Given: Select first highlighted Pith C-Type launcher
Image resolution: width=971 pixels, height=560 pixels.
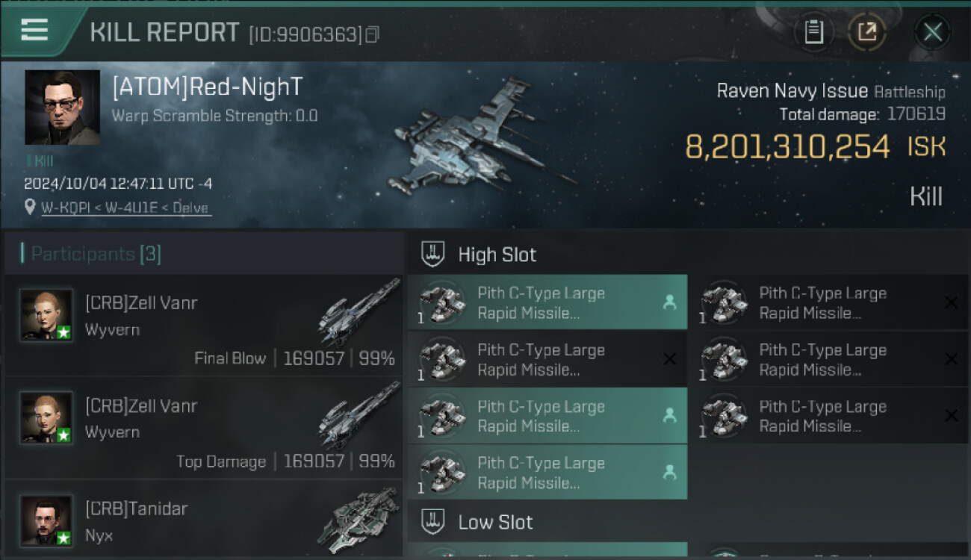Looking at the screenshot, I should [x=547, y=302].
